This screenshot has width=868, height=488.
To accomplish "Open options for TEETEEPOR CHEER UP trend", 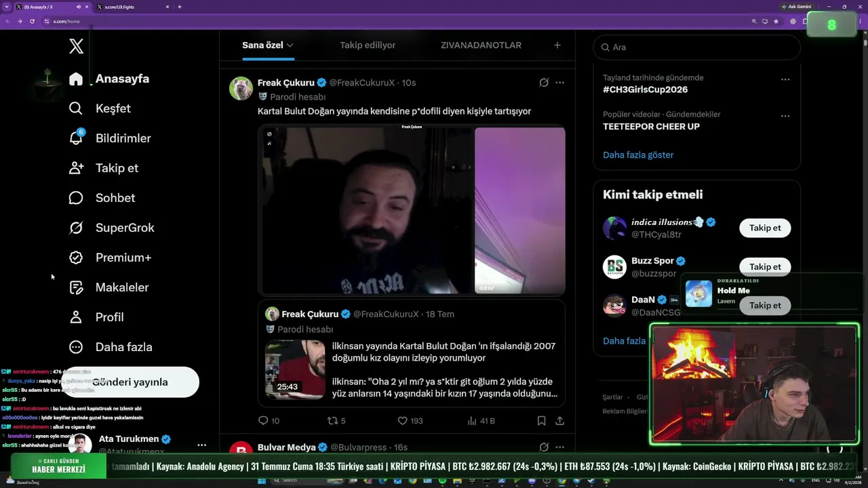I will coord(785,116).
